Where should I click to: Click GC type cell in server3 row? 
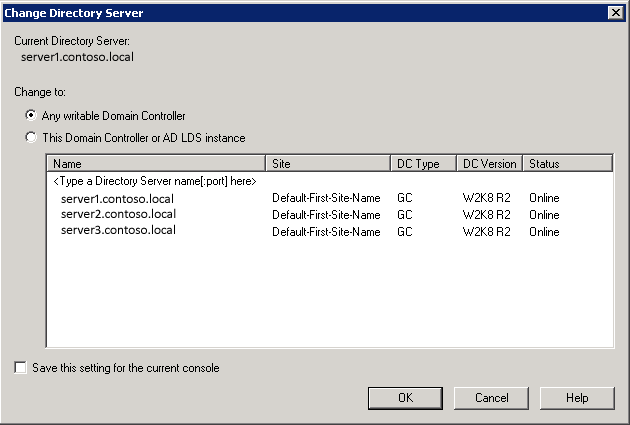405,232
